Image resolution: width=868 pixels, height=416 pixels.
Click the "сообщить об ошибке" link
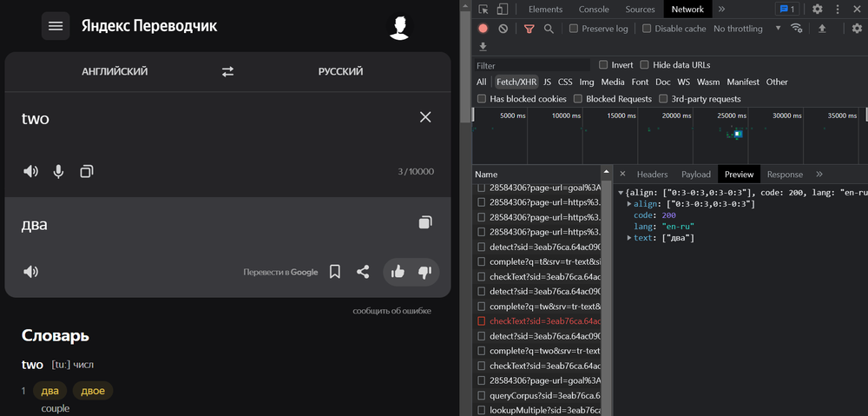tap(392, 311)
